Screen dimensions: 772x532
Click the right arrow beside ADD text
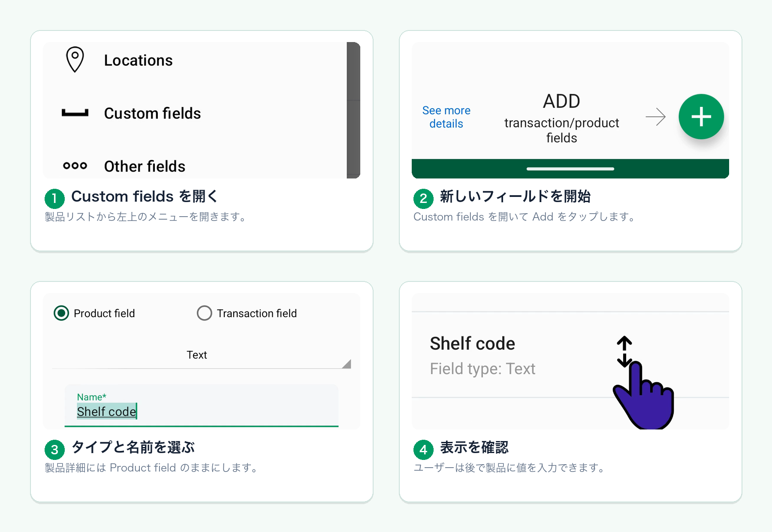coord(656,117)
